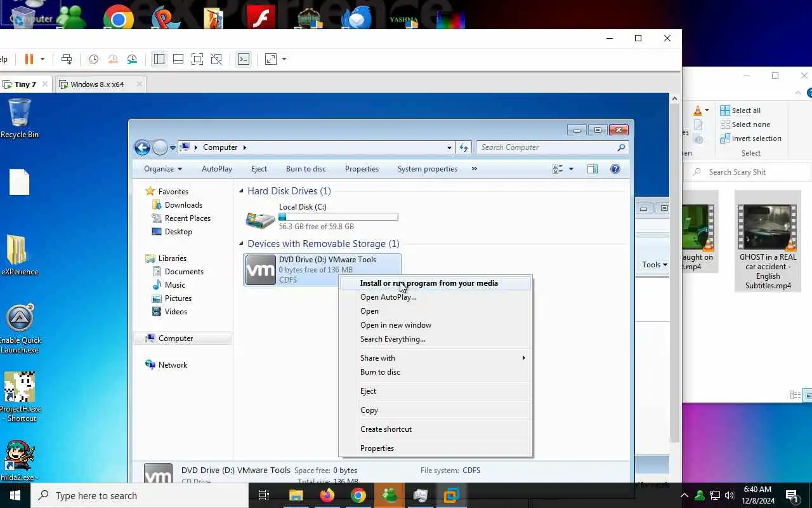Select Enable Quick Launch.exe desktop icon

(19, 329)
